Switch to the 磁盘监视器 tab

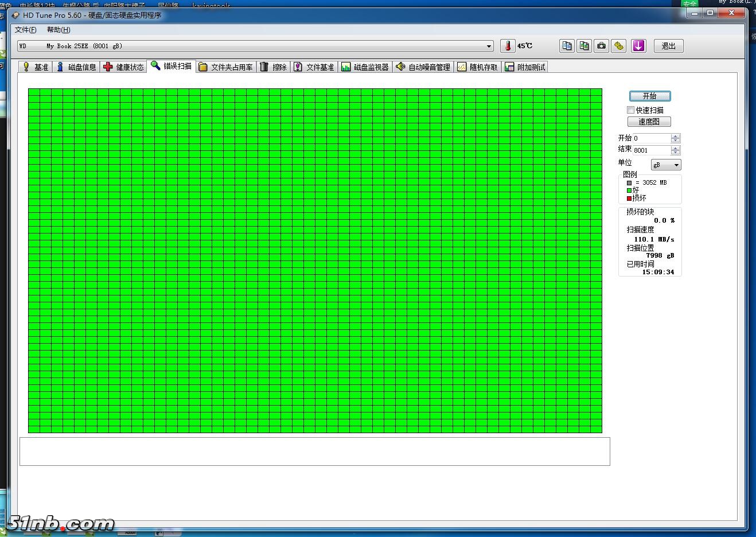click(365, 67)
